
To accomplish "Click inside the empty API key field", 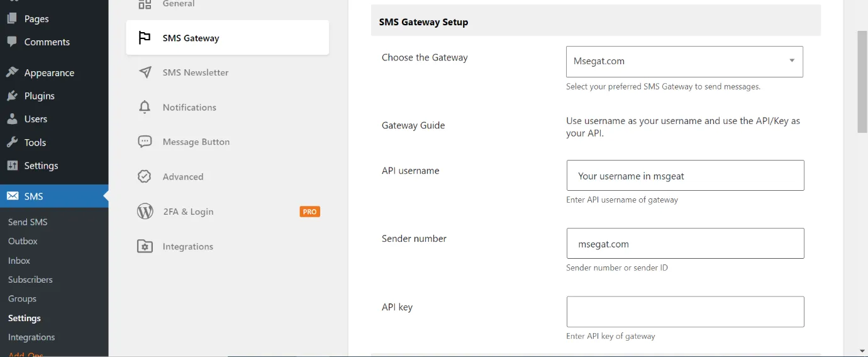I will click(x=685, y=312).
